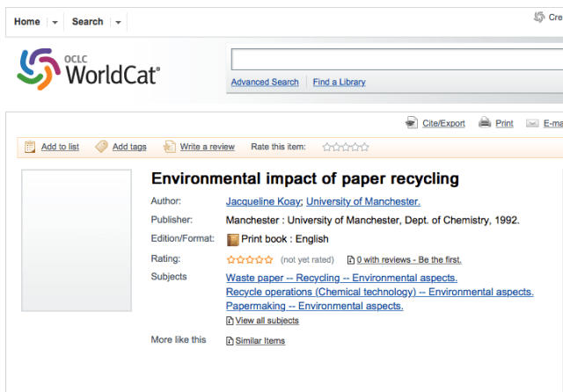The image size is (563, 392).
Task: Click the E-mail envelope icon
Action: pyautogui.click(x=532, y=123)
